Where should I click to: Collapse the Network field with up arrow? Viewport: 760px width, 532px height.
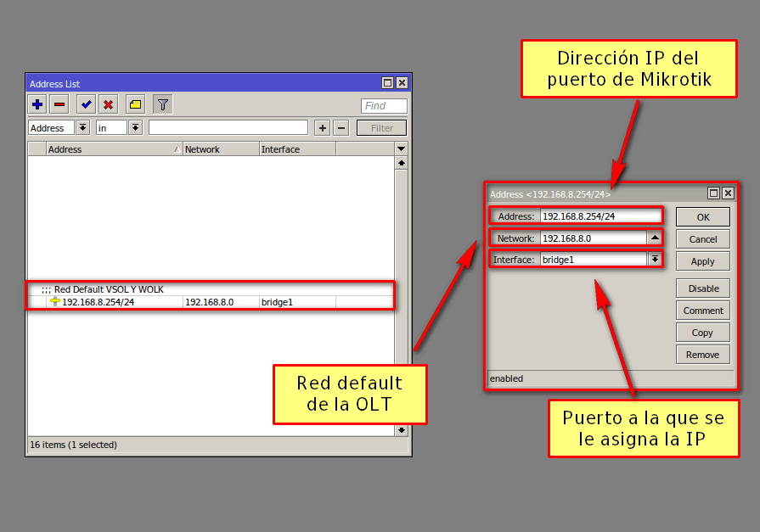tap(655, 238)
